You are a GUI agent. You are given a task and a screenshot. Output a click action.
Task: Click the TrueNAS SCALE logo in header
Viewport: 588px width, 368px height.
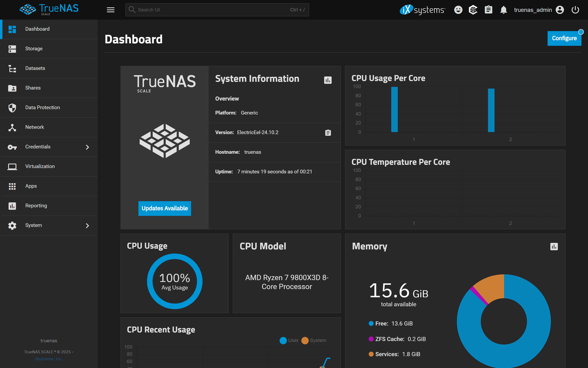click(49, 9)
